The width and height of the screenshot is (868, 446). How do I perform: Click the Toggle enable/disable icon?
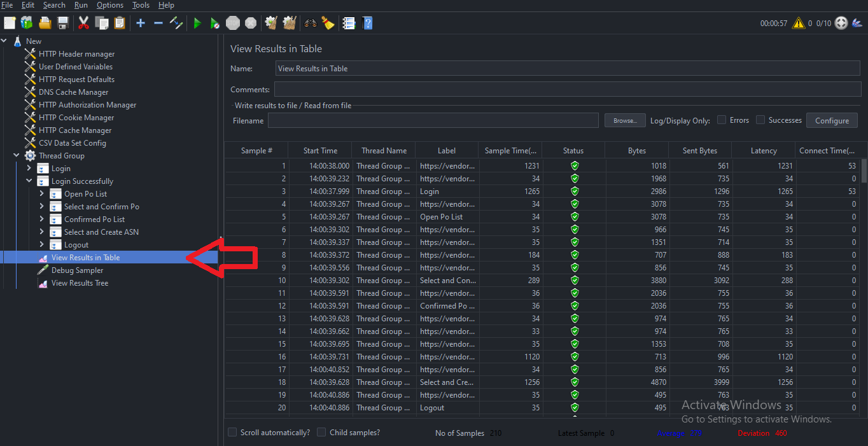click(176, 23)
